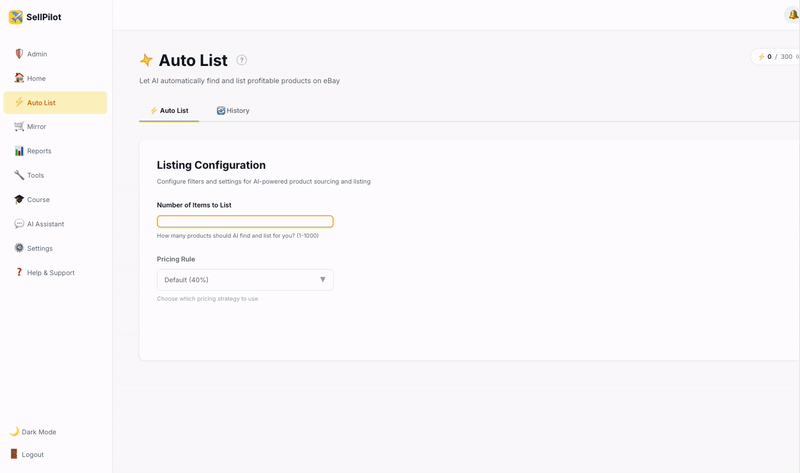
Task: Select the Auto List tab
Action: click(169, 111)
